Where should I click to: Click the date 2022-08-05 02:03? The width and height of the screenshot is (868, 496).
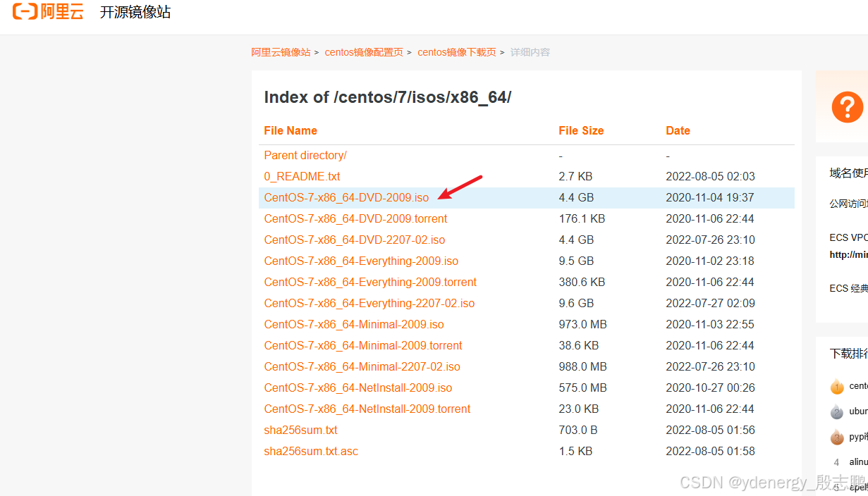point(710,176)
